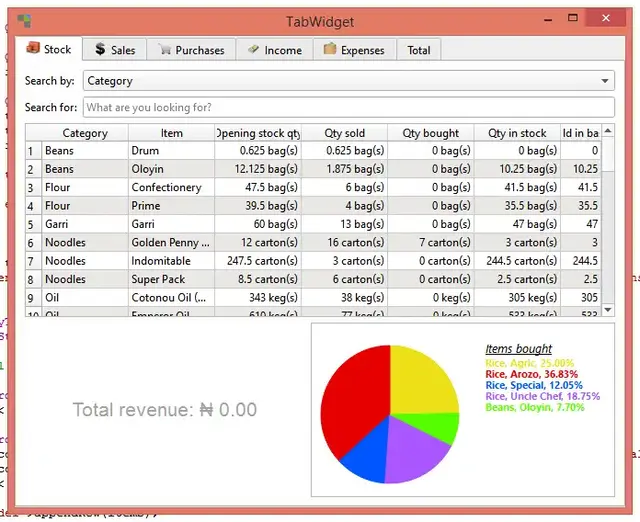Viewport: 640px width, 522px height.
Task: Click the Stock tab icon
Action: click(33, 49)
